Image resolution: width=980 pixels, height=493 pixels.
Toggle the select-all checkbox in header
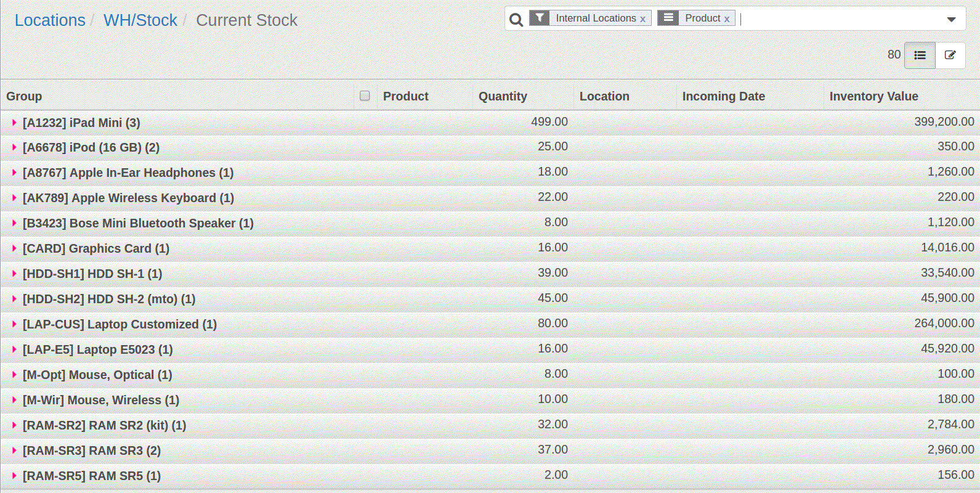pyautogui.click(x=365, y=96)
